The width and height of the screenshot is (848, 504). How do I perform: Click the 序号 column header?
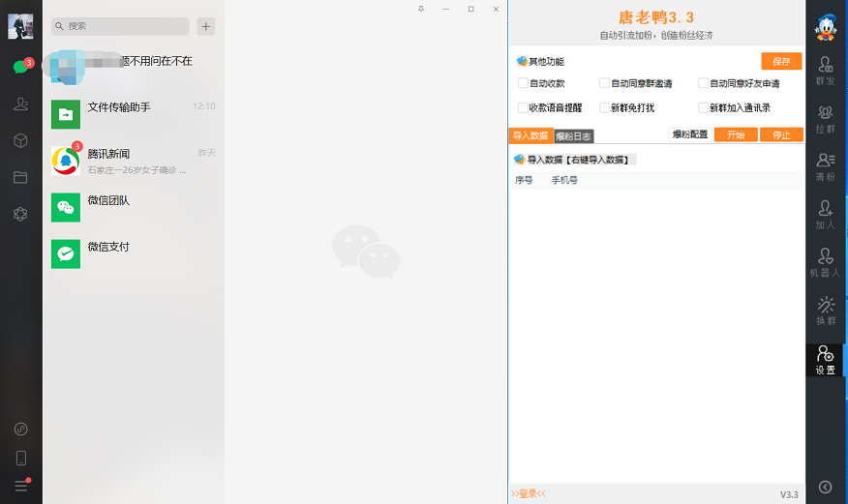point(524,180)
